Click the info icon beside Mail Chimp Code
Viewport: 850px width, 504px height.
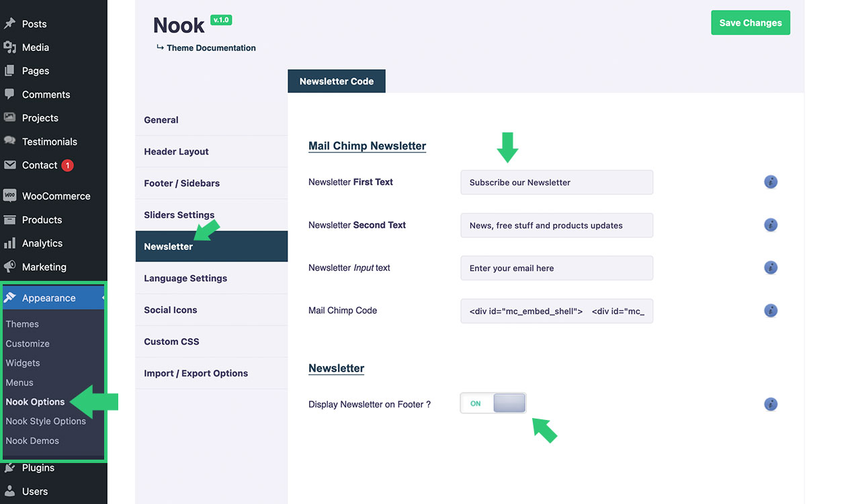coord(771,310)
